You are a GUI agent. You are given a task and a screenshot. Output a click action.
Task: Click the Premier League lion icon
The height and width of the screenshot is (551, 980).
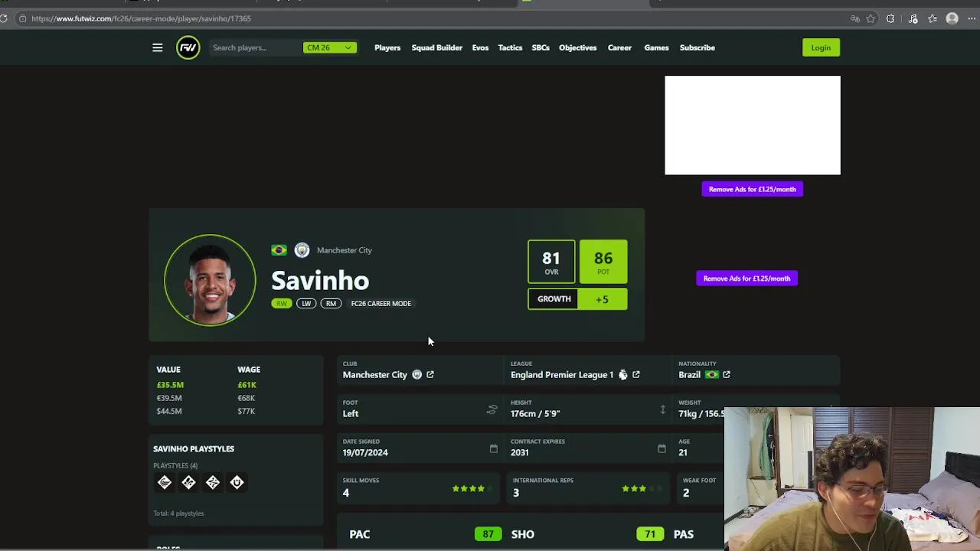tap(622, 375)
